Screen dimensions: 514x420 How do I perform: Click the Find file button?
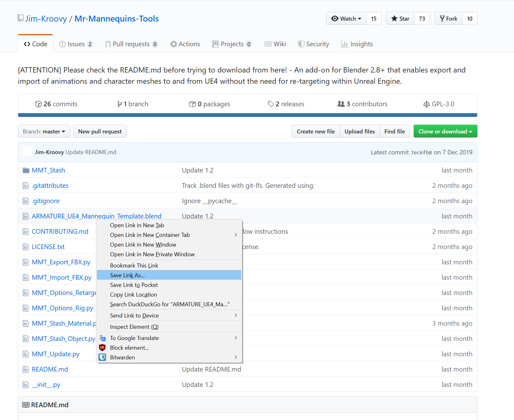395,131
